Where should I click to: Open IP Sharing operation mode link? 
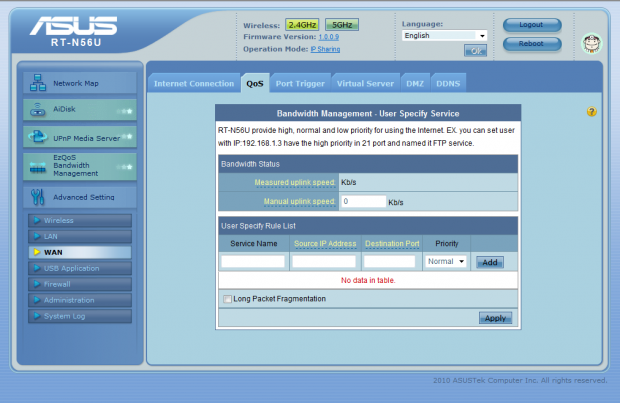click(325, 49)
